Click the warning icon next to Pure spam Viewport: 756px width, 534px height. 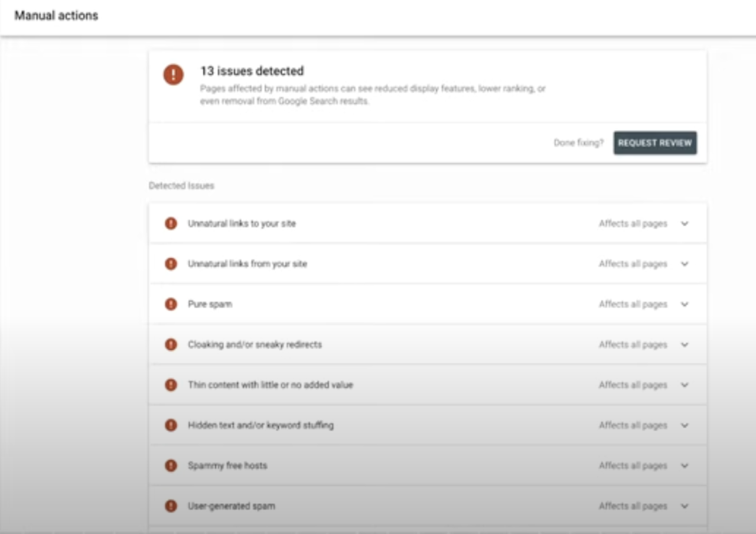pos(171,304)
